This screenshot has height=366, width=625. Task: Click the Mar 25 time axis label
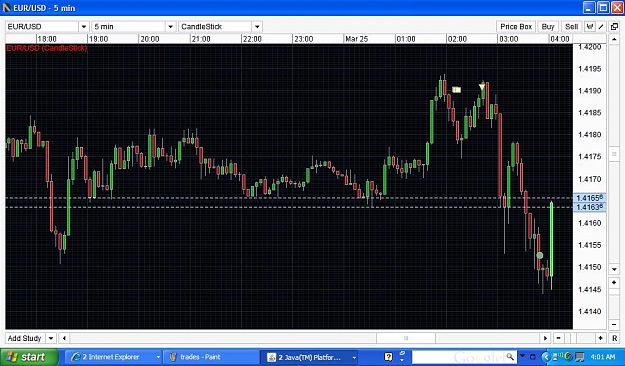(356, 39)
